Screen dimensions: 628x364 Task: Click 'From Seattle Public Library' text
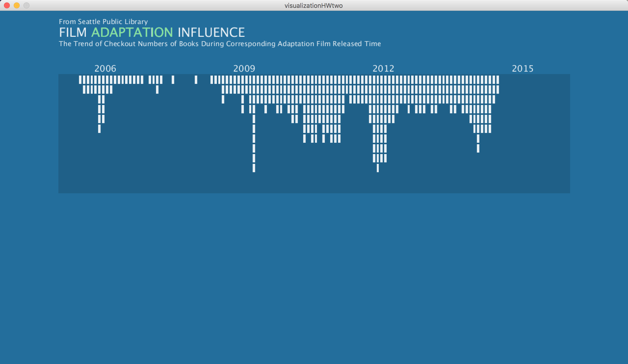tap(103, 22)
